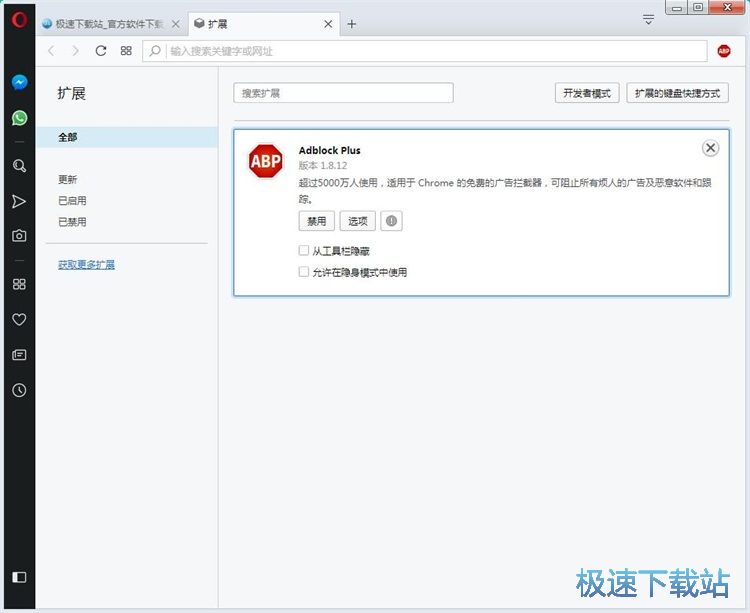750x613 pixels.
Task: Check the 从工具栏隐藏 checkbox
Action: coord(303,250)
